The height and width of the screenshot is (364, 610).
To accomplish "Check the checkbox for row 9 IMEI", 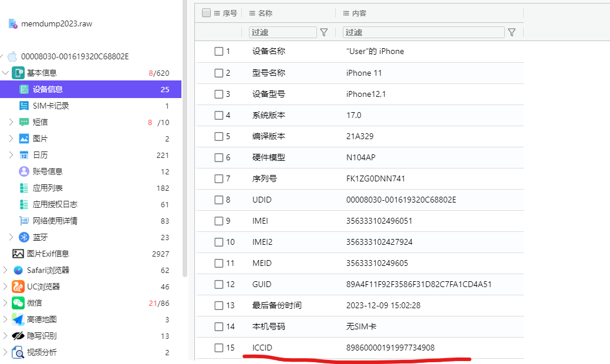I will coord(219,221).
